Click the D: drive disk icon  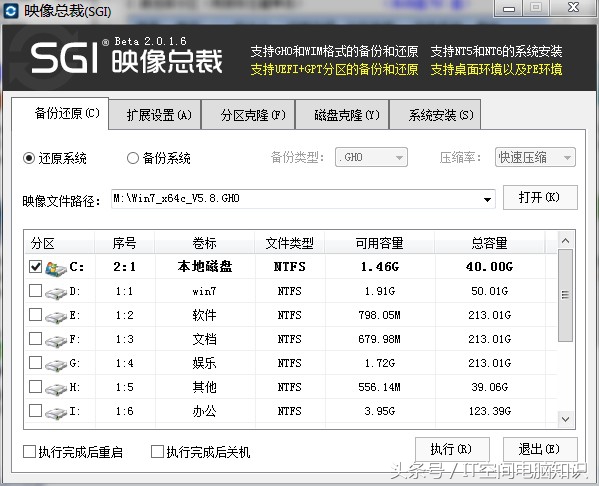coord(55,293)
